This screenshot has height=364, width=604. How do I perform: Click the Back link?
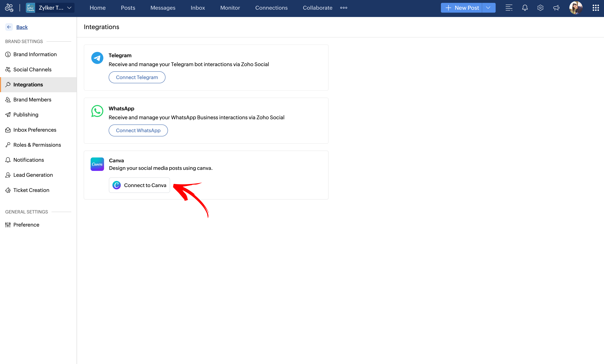click(x=22, y=27)
